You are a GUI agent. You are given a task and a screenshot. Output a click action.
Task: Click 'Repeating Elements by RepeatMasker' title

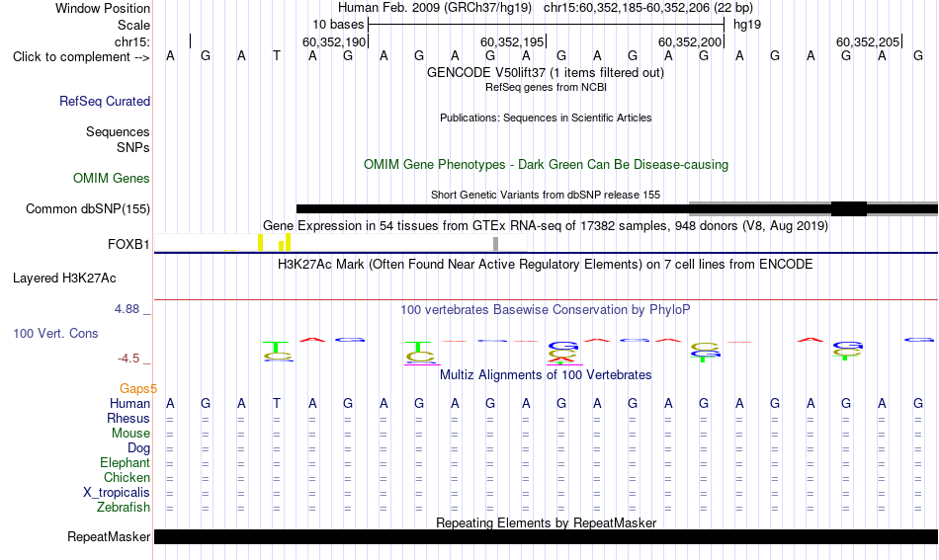[546, 522]
